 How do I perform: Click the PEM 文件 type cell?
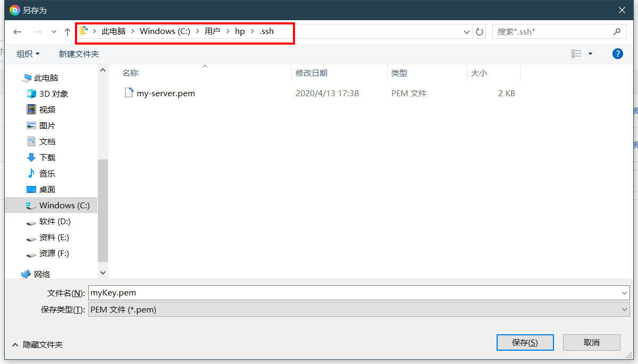tap(409, 93)
